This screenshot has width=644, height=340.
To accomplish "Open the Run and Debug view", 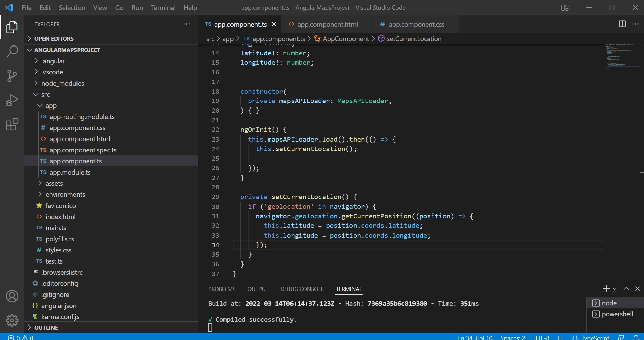I will point(12,100).
